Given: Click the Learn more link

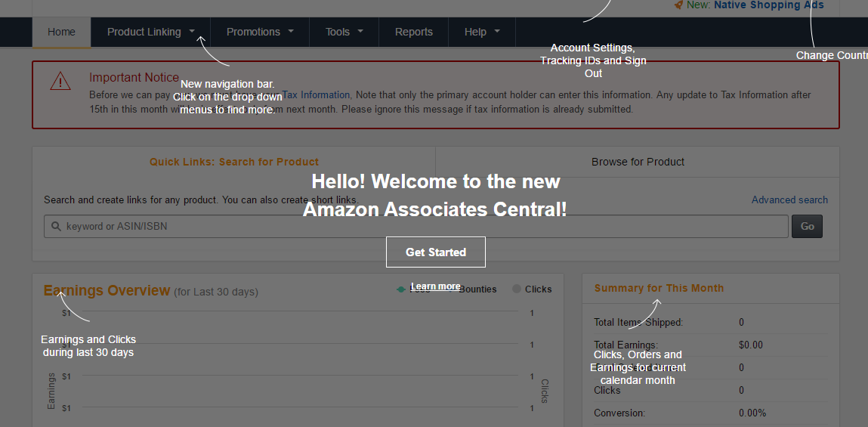Looking at the screenshot, I should [436, 286].
